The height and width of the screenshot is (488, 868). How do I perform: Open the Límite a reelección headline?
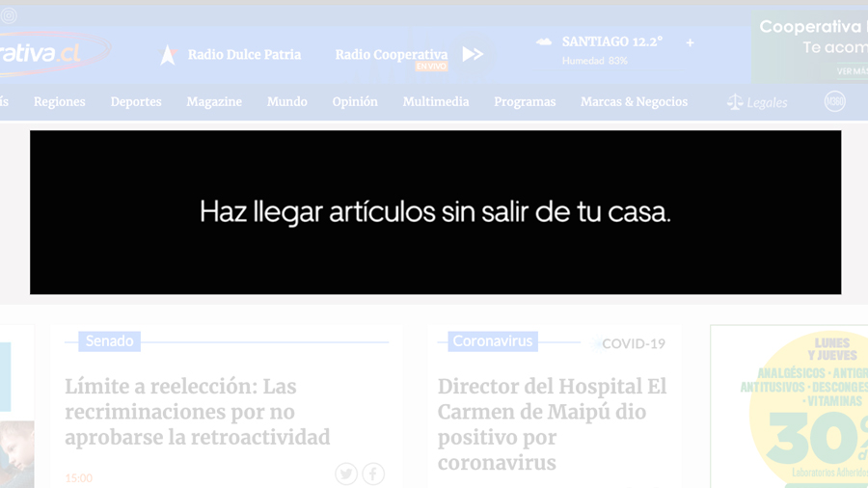[x=198, y=412]
